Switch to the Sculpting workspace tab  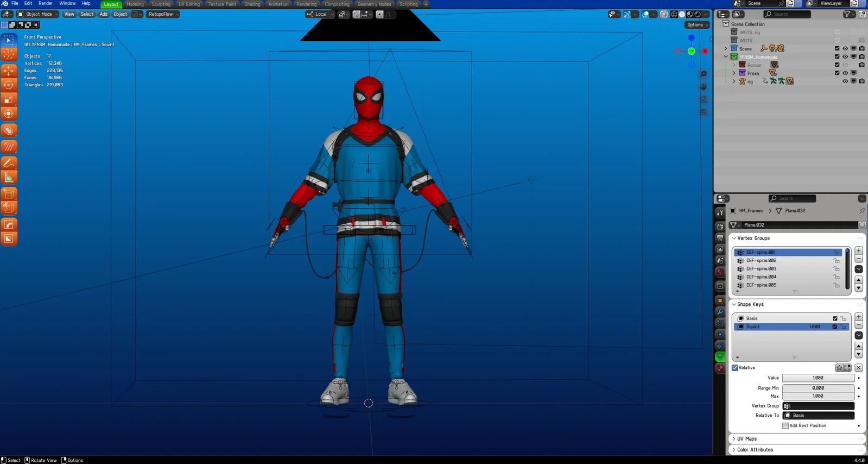[x=161, y=4]
